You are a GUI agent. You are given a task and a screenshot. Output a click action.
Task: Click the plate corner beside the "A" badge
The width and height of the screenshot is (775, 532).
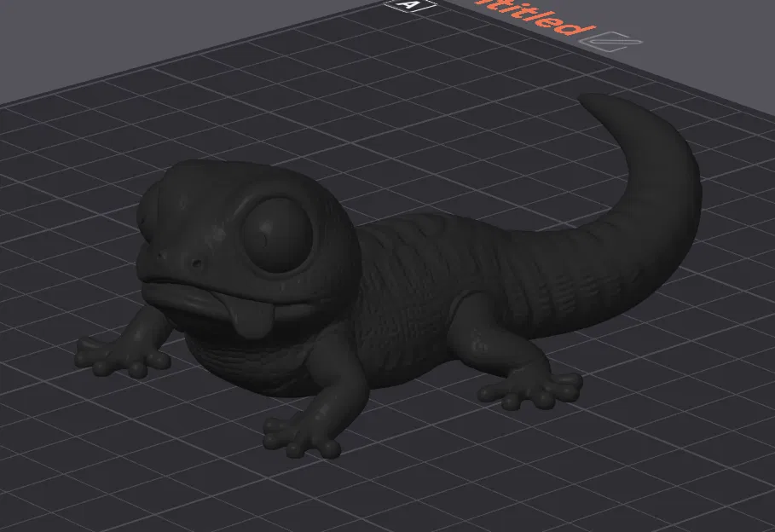point(435,9)
